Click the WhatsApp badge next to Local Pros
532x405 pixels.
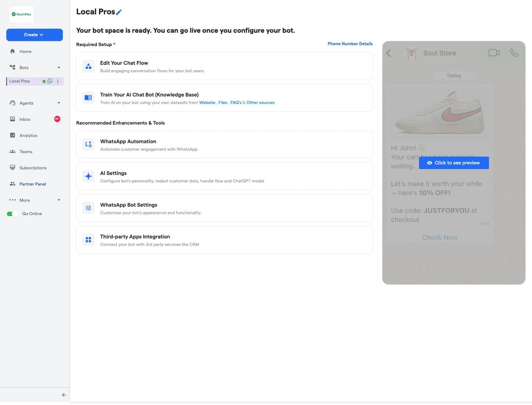point(50,81)
